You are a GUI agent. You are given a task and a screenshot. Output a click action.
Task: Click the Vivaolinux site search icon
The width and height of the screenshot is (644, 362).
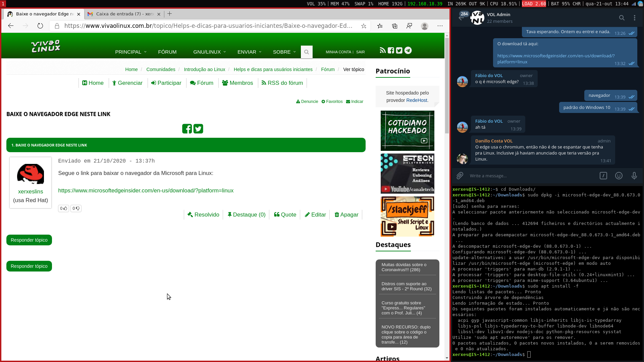coord(307,52)
